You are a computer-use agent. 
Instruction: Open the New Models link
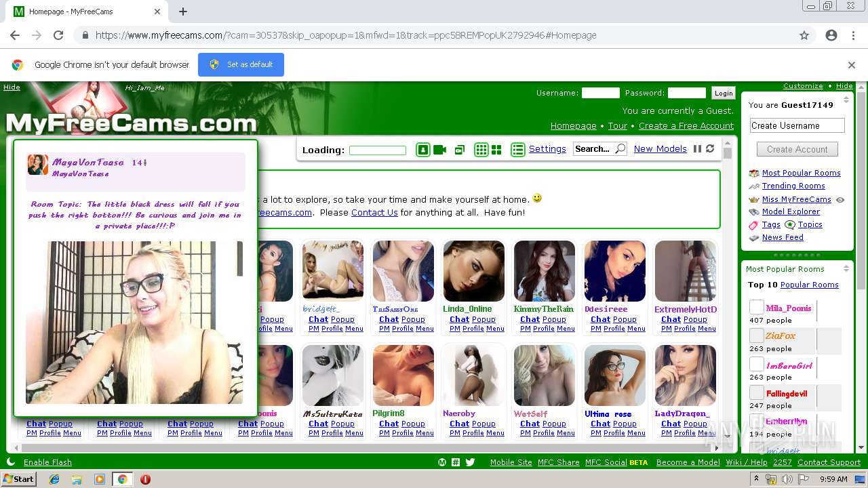point(660,149)
